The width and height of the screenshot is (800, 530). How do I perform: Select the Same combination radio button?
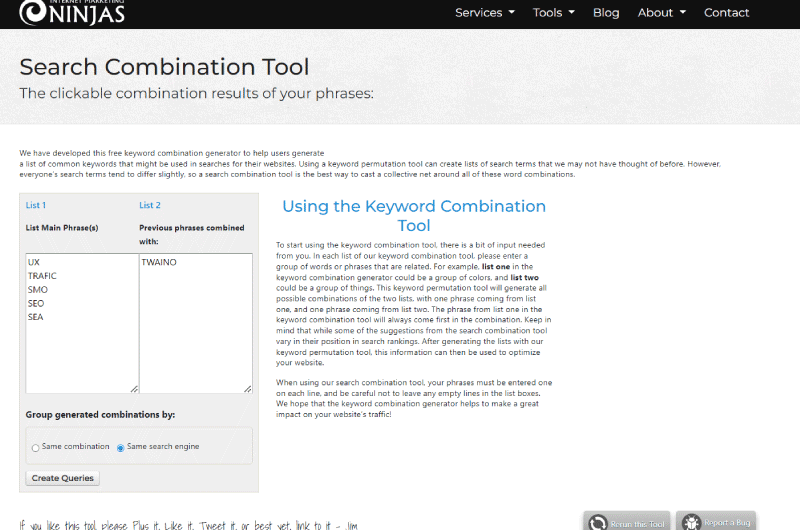tap(35, 448)
